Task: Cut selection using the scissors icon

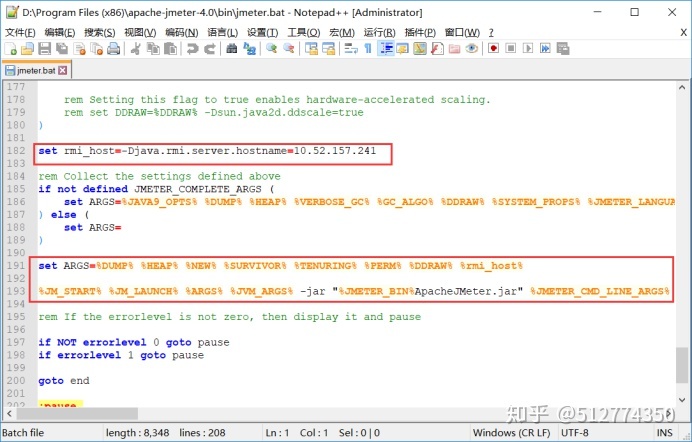Action: (x=136, y=49)
